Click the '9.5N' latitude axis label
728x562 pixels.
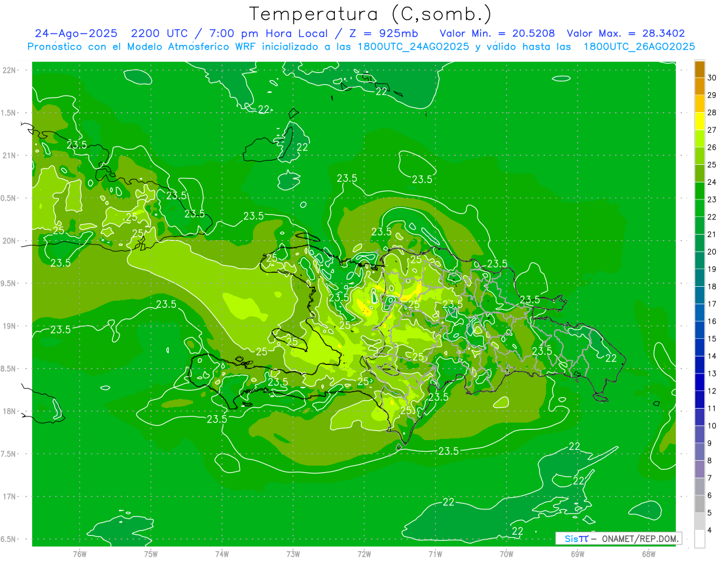(9, 284)
